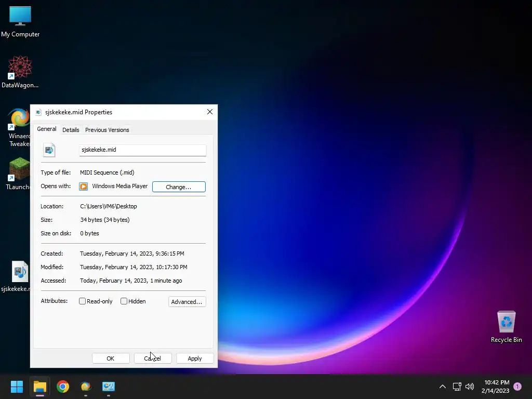Switch to the Details tab
Image resolution: width=532 pixels, height=399 pixels.
pos(71,130)
